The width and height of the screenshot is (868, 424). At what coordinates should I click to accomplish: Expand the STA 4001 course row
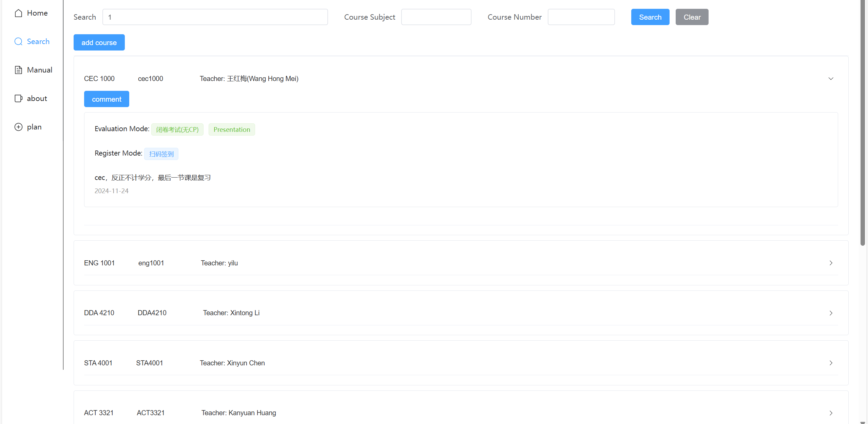(831, 363)
